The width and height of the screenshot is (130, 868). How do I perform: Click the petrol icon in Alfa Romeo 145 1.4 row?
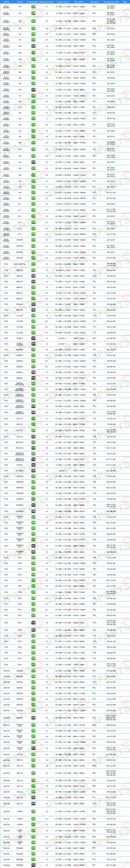pyautogui.click(x=33, y=7)
